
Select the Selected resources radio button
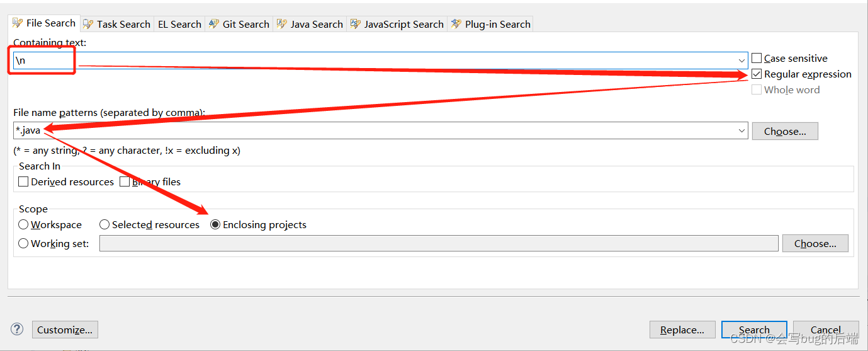point(104,224)
